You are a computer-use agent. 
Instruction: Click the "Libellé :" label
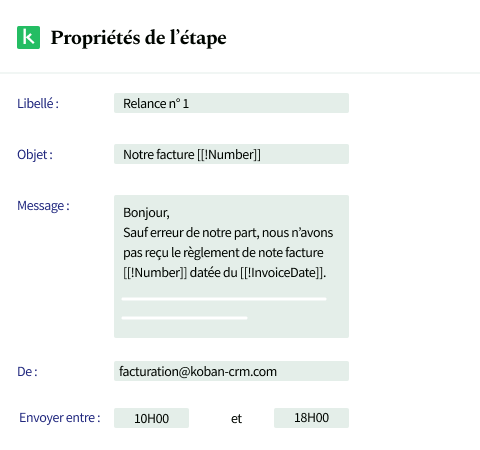pyautogui.click(x=38, y=103)
